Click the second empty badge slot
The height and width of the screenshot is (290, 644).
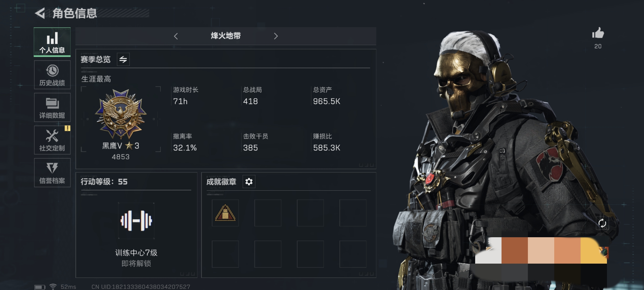268,213
